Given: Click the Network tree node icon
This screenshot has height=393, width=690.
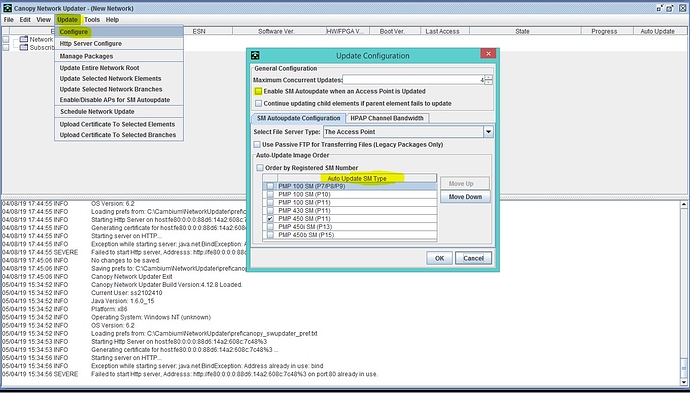Looking at the screenshot, I should click(24, 40).
